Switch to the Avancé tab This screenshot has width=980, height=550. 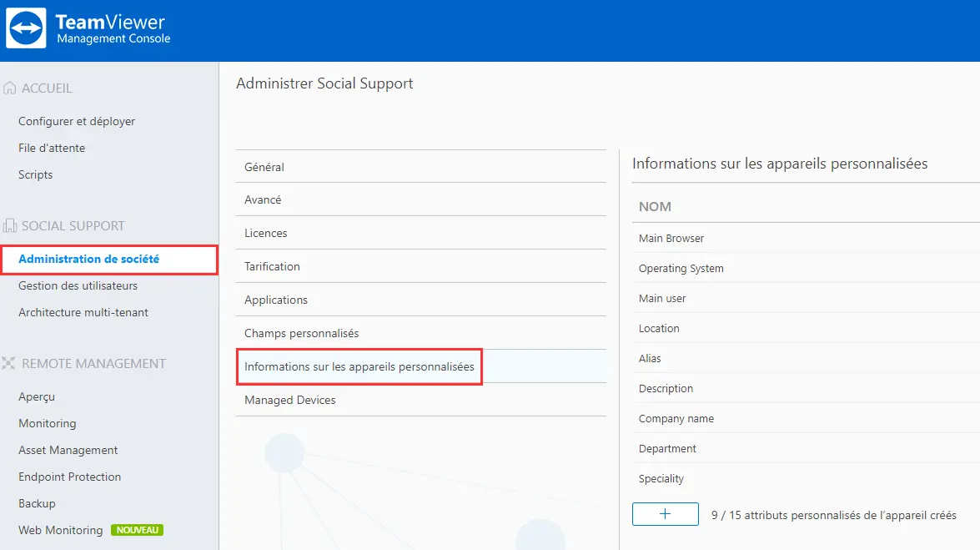point(421,199)
